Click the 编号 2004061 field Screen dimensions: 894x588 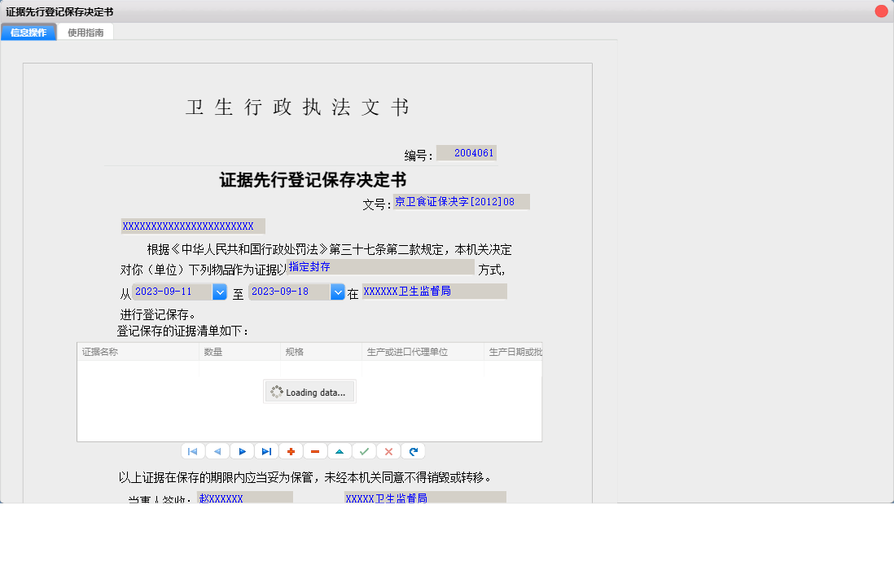click(x=466, y=152)
